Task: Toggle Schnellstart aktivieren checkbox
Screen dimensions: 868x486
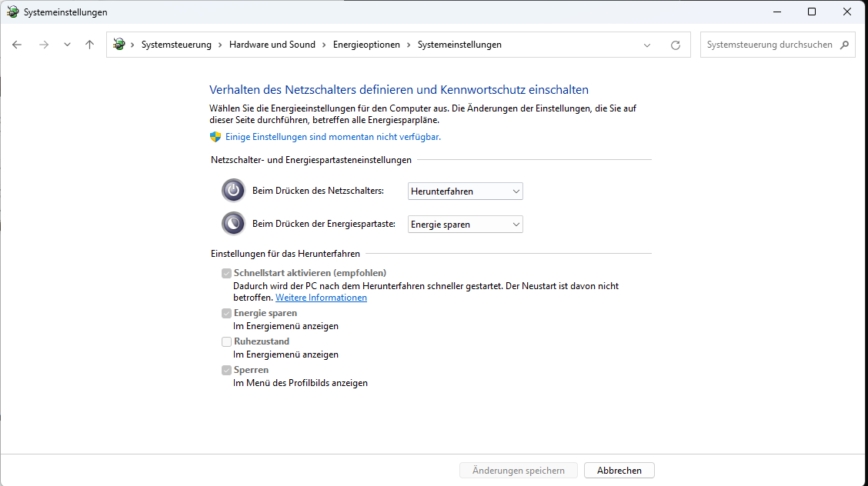Action: 226,273
